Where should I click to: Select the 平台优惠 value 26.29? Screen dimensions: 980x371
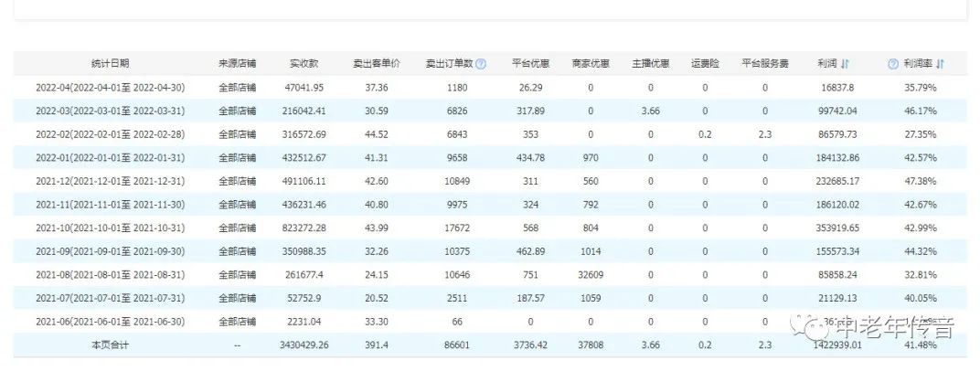pos(530,88)
